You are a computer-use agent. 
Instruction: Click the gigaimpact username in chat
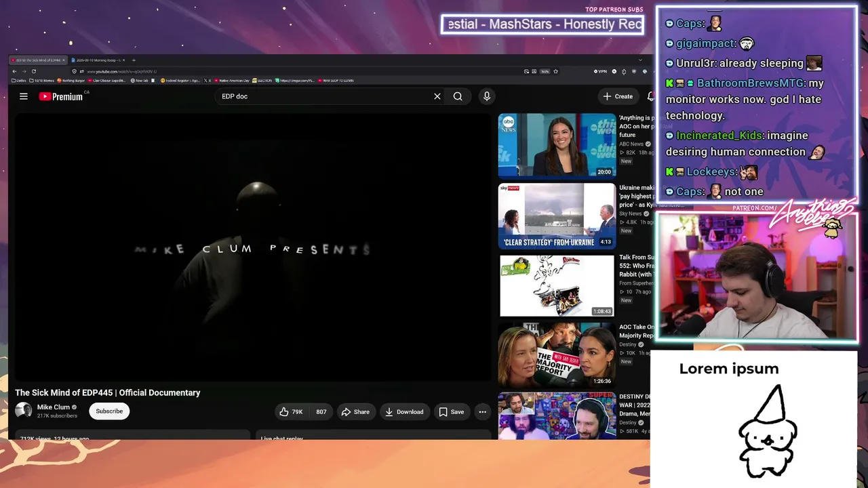(x=705, y=43)
